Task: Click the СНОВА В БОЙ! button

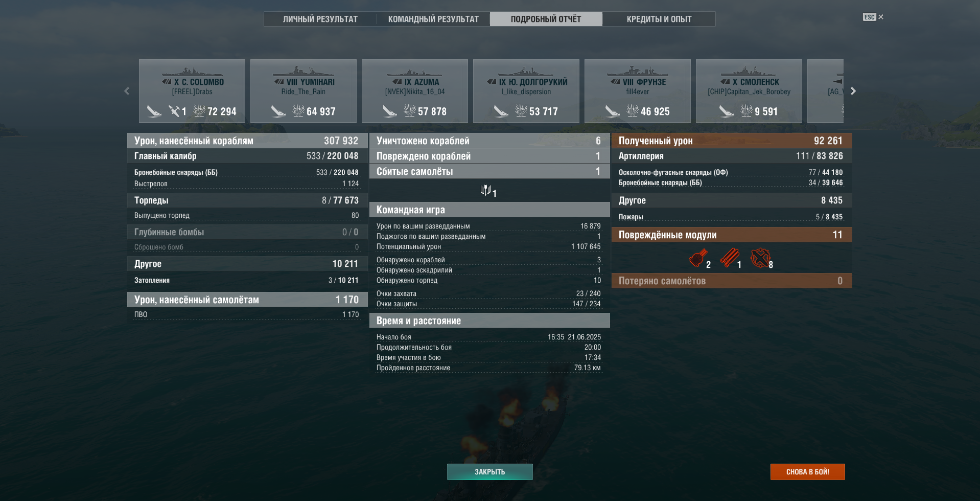Action: pyautogui.click(x=808, y=472)
